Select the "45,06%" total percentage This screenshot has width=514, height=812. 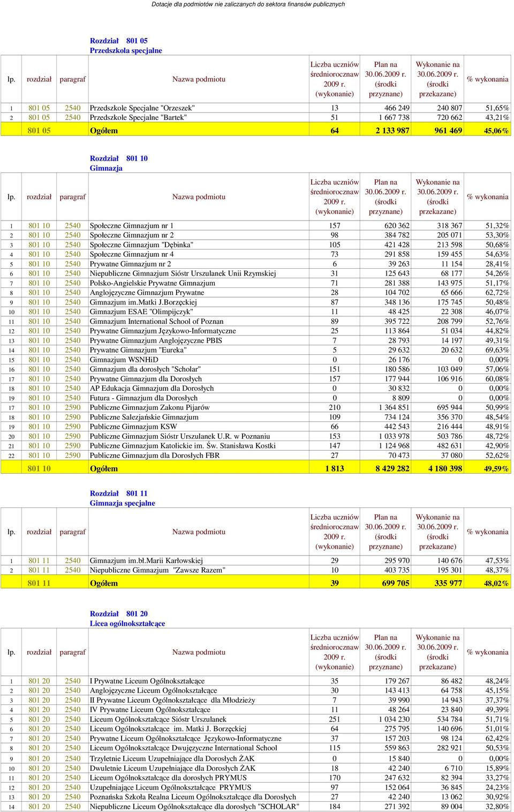(496, 131)
